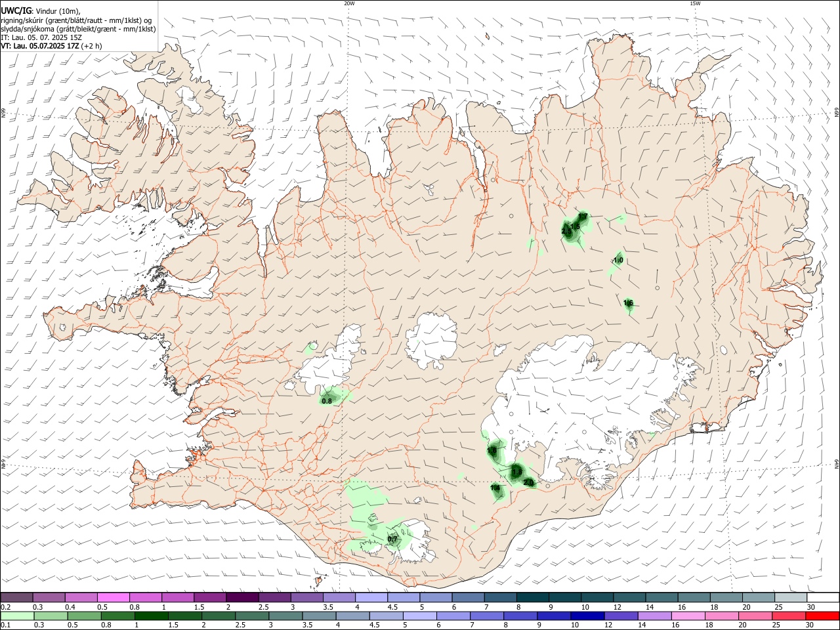Click the bright red swatch labeled 30 in the green-to-red legend
The height and width of the screenshot is (630, 840).
822,616
